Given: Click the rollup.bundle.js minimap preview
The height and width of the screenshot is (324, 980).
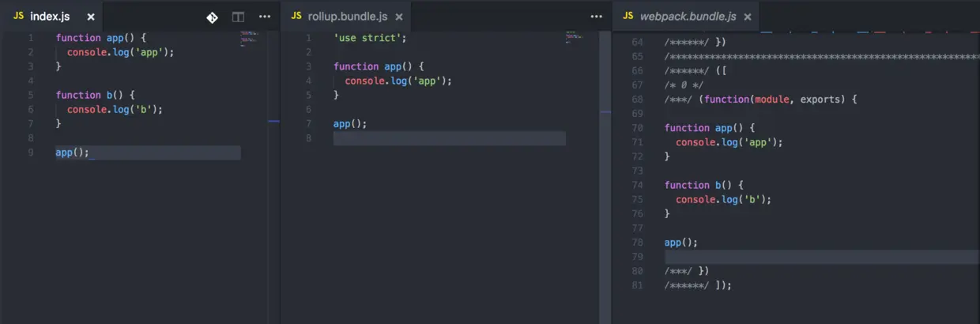Looking at the screenshot, I should (x=574, y=36).
